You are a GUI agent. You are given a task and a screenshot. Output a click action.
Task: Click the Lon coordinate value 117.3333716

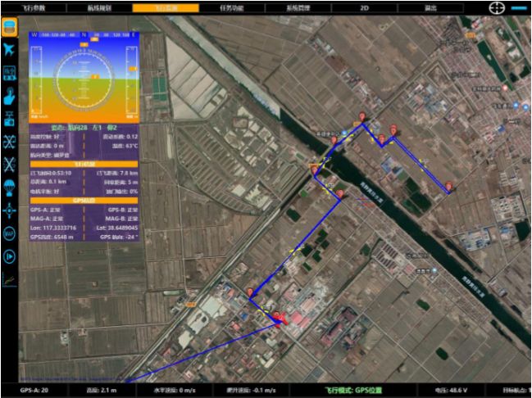pos(60,228)
